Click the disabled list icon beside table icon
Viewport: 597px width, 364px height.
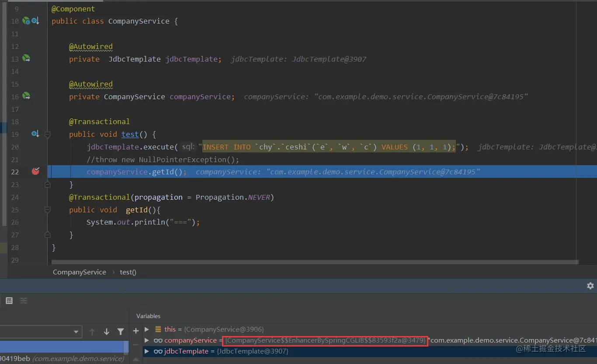[x=24, y=301]
